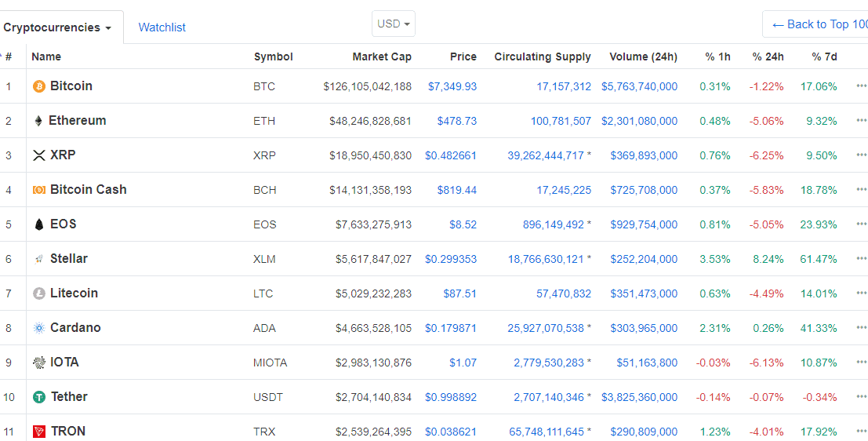Click the Bitcoin Cash logo icon

[x=39, y=190]
